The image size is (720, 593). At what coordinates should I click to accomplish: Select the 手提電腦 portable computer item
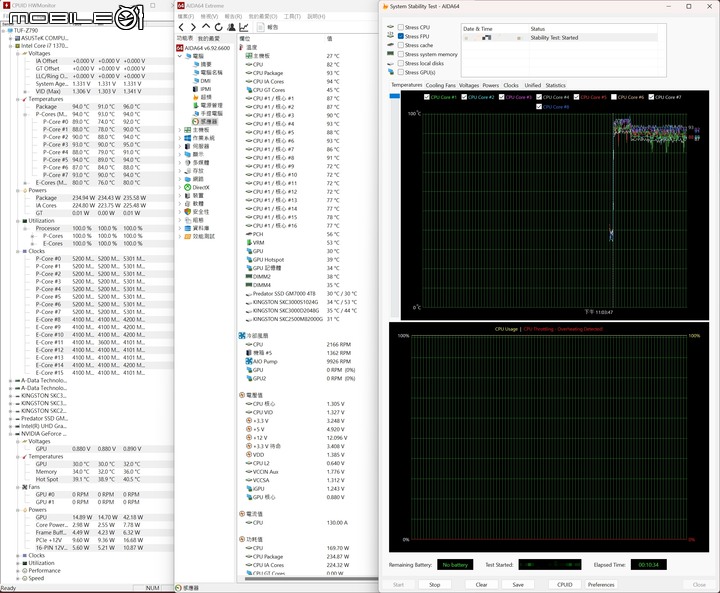(207, 113)
